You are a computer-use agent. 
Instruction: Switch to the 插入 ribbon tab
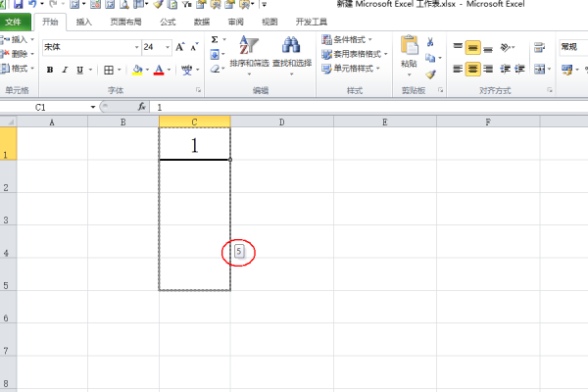(85, 21)
